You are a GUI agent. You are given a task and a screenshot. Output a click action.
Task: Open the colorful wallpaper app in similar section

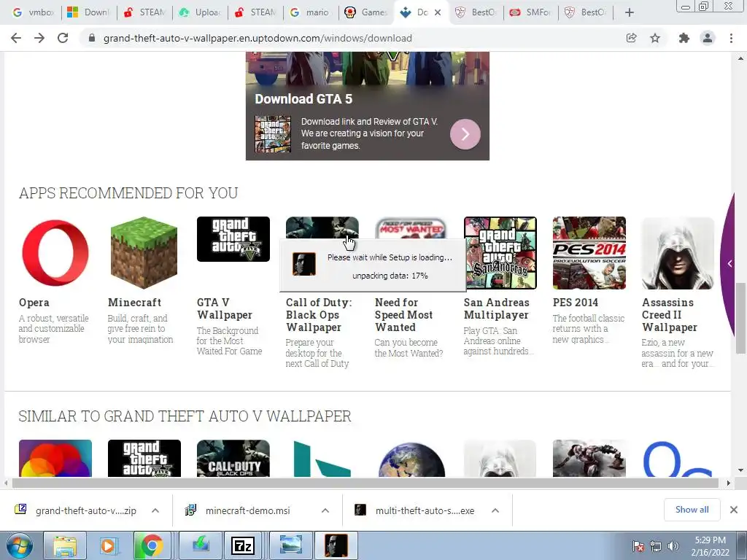coord(55,458)
